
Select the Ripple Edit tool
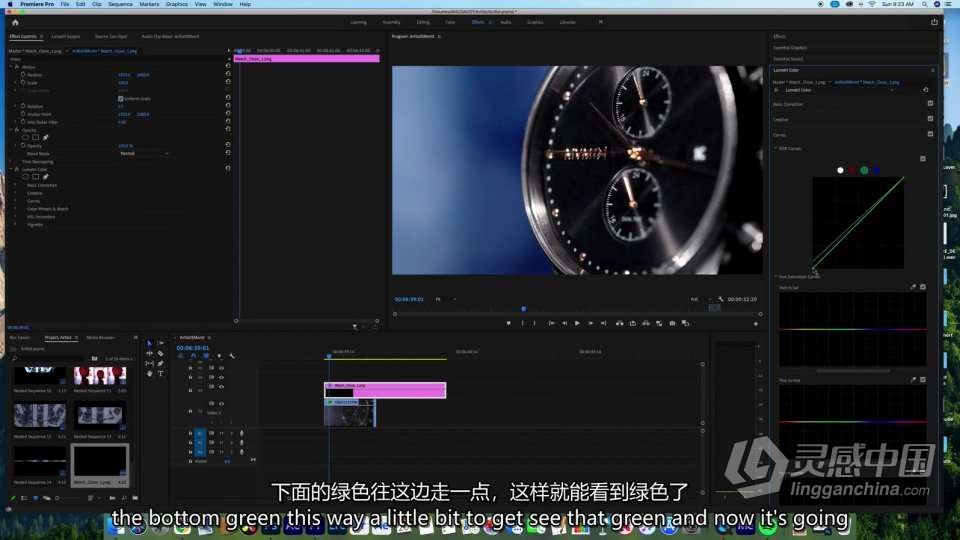[149, 353]
